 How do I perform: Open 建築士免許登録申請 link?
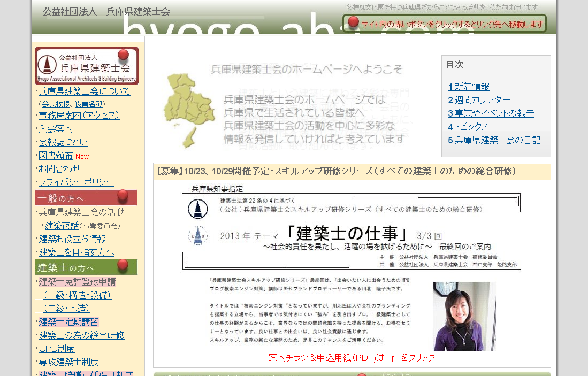[x=77, y=281]
